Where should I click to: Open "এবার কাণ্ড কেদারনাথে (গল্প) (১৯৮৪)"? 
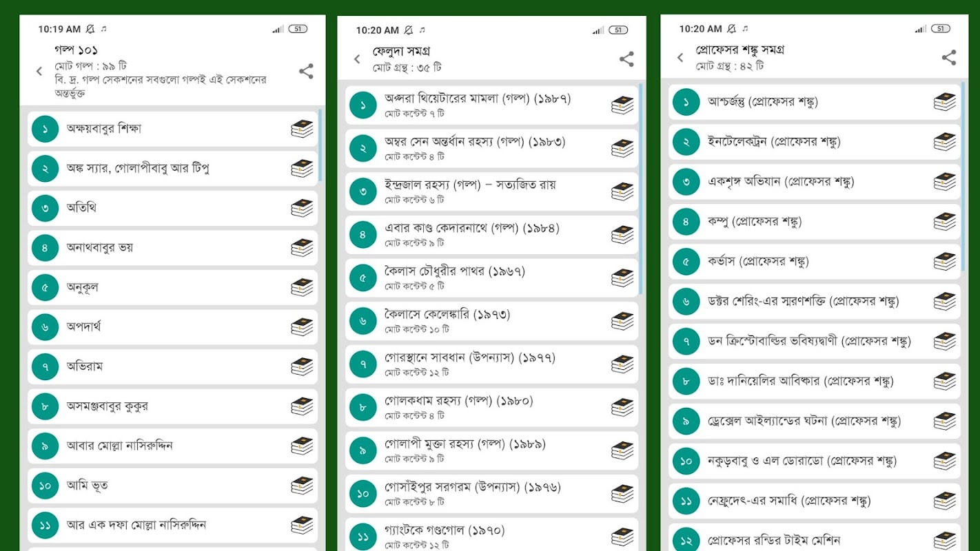click(x=492, y=235)
